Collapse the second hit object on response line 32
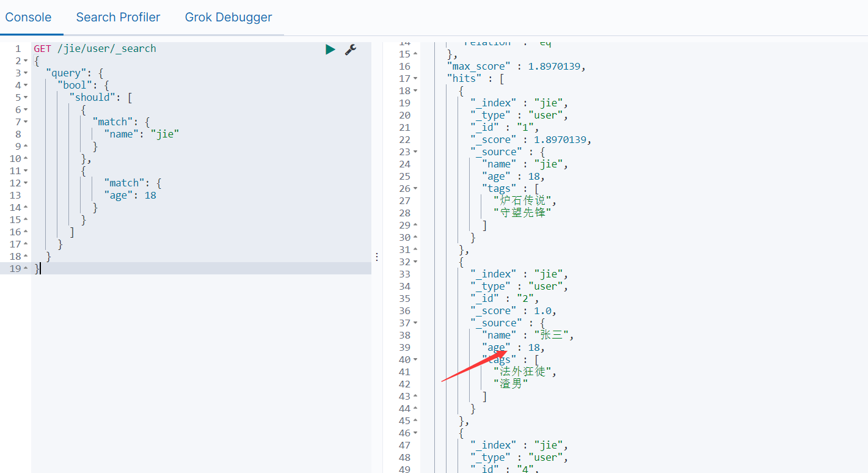The height and width of the screenshot is (473, 868). pos(415,262)
